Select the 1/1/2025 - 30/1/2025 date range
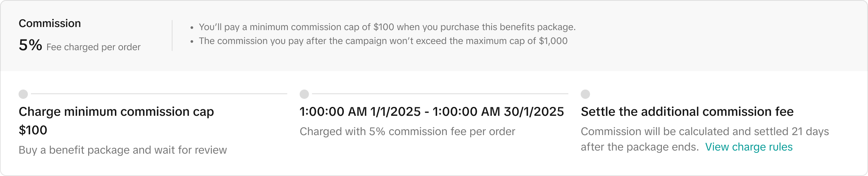Image resolution: width=868 pixels, height=176 pixels. 432,112
